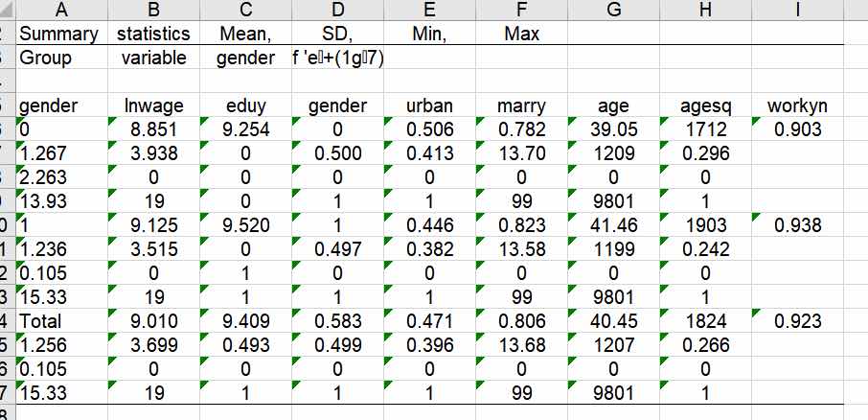Select the "SD," cell
The width and height of the screenshot is (868, 420).
337,34
